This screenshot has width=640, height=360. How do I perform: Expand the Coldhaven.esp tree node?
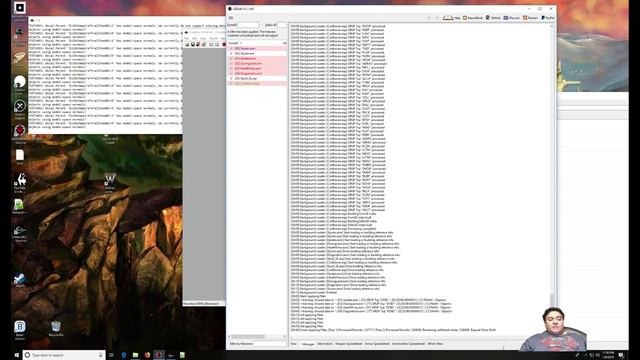pos(231,83)
